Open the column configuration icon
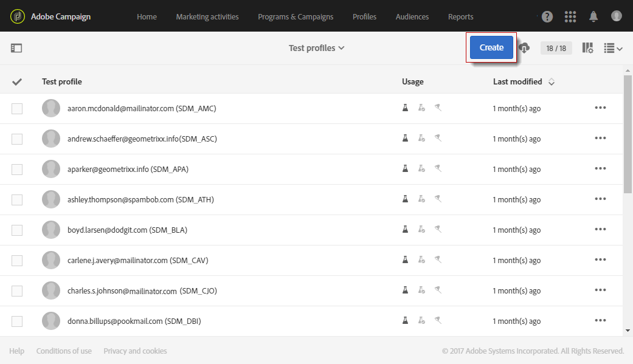Image resolution: width=633 pixels, height=364 pixels. tap(587, 48)
